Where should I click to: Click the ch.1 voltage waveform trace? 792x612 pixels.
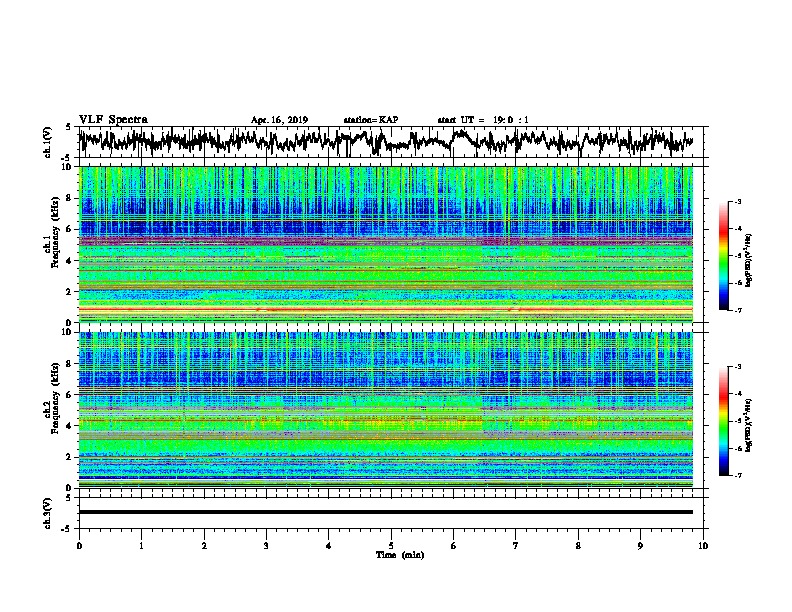tap(385, 142)
